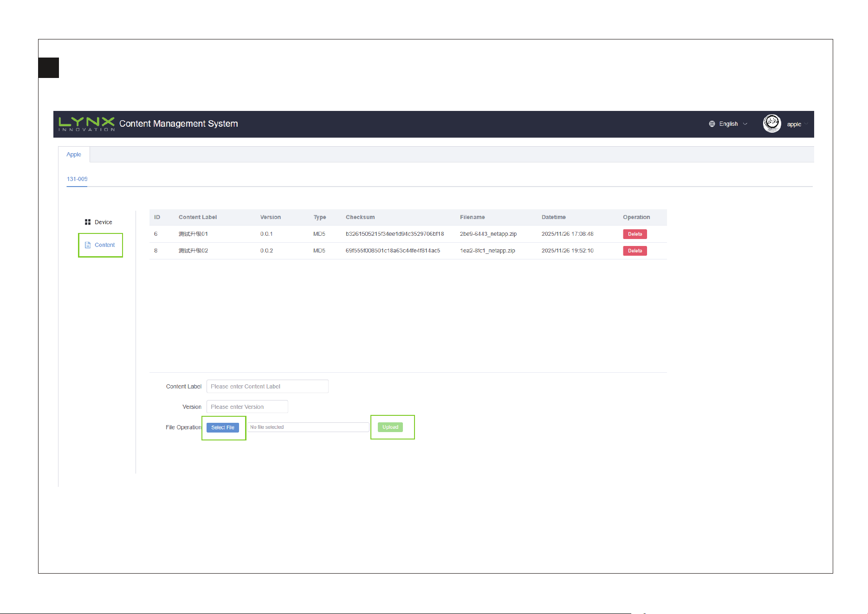Click the Device grid icon
Image resolution: width=868 pixels, height=614 pixels.
point(88,222)
